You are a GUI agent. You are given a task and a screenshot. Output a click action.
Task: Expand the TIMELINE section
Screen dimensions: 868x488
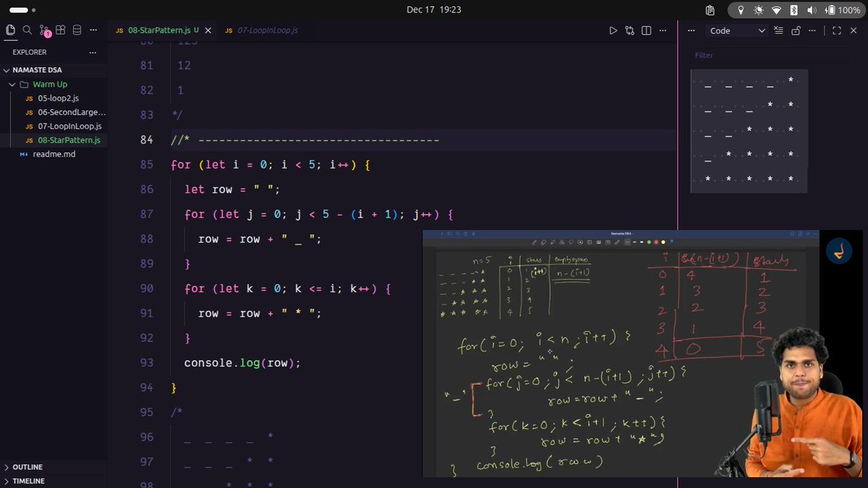[54, 481]
